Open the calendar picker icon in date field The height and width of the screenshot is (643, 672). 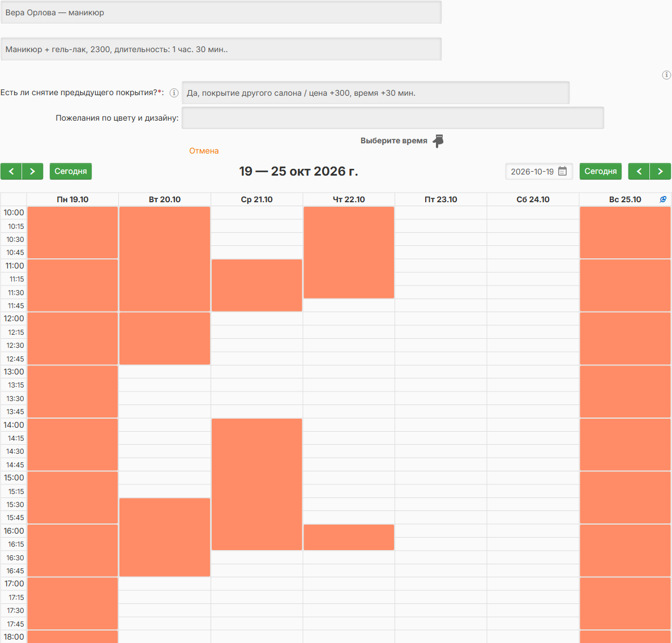562,171
